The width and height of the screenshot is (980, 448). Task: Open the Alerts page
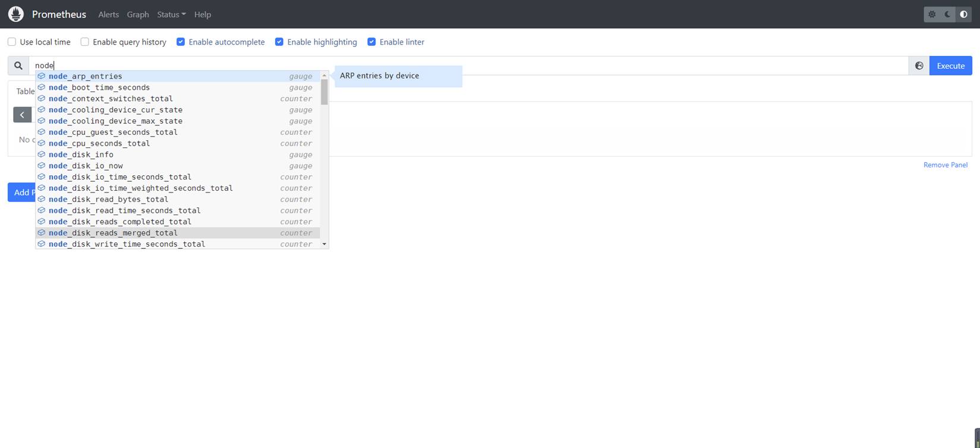[x=108, y=14]
